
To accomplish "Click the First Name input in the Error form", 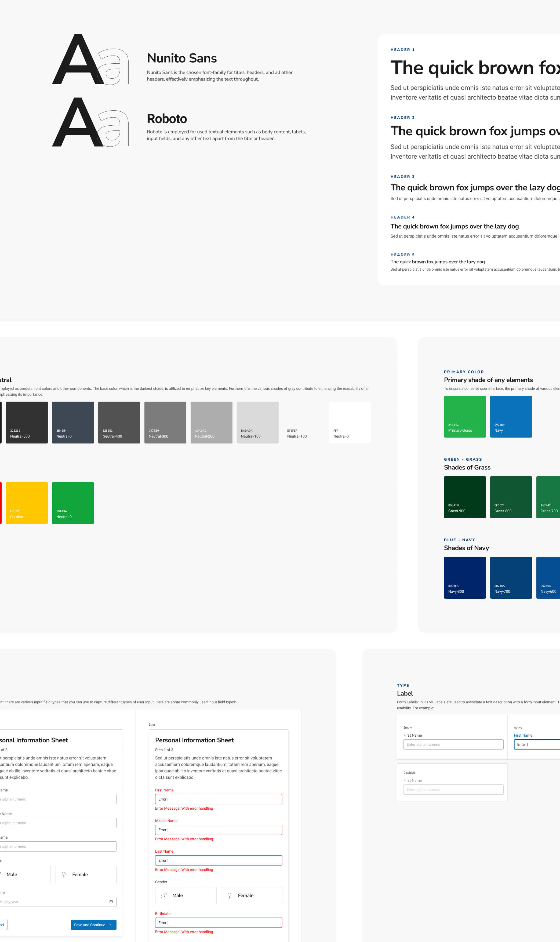I will 219,799.
